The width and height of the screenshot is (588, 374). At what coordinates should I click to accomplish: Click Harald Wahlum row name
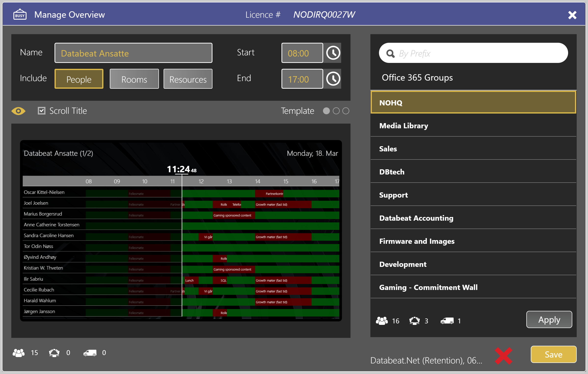[x=40, y=301]
